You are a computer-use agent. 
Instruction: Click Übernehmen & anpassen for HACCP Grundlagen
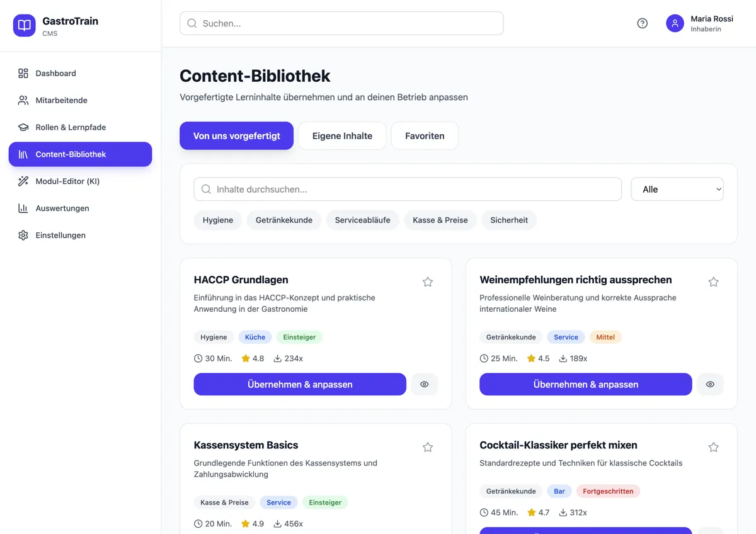point(300,384)
